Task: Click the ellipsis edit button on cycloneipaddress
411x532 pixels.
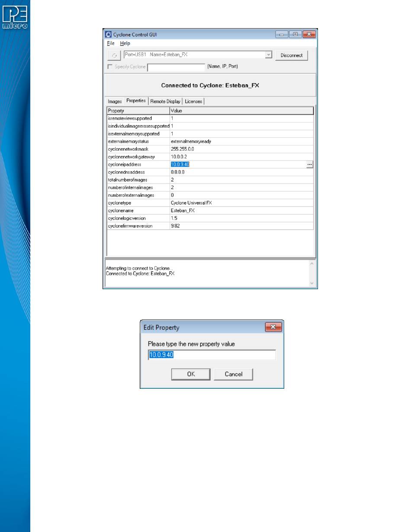Action: coord(309,164)
